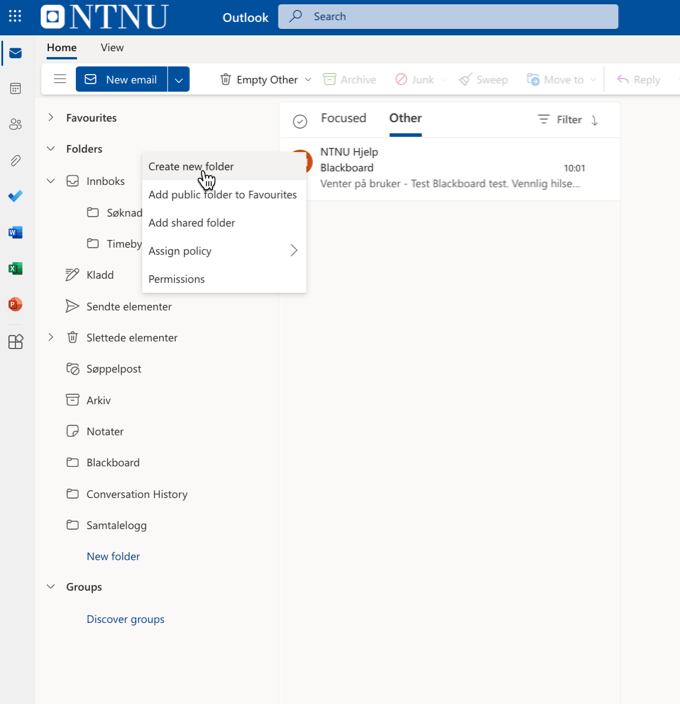
Task: Collapse the Folders section
Action: coord(51,149)
